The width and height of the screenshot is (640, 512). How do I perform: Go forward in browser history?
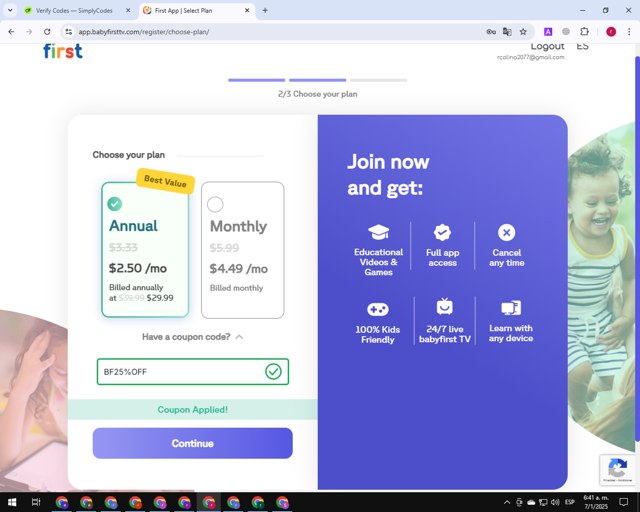[29, 32]
